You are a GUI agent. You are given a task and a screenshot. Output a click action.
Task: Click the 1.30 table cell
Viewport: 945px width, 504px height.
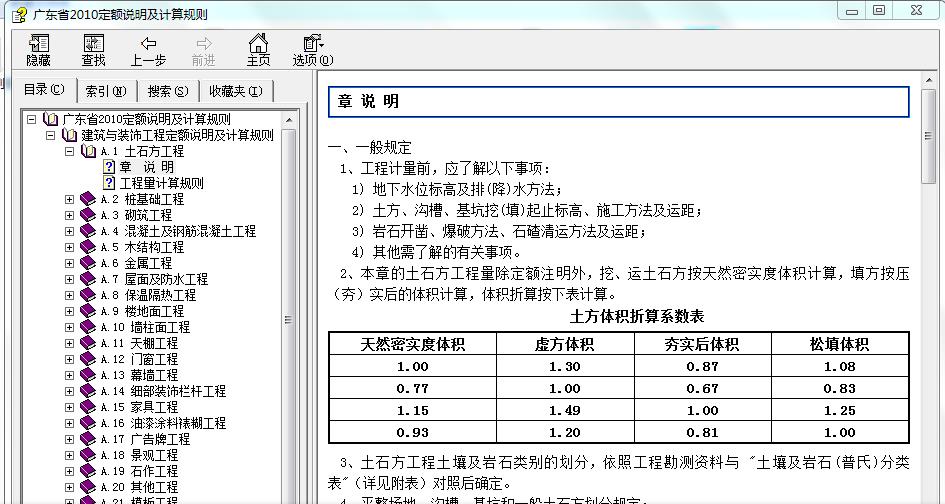(x=565, y=366)
